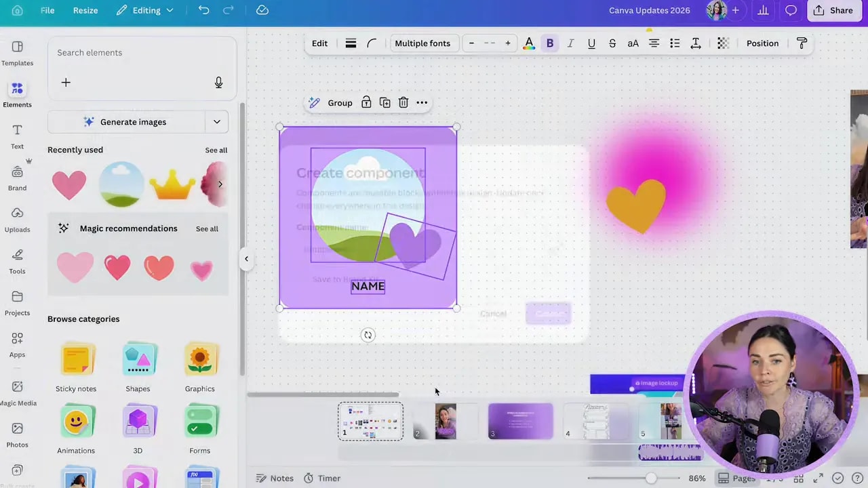Screen dimensions: 868x488
Task: Open the Photos tab
Action: [x=17, y=434]
